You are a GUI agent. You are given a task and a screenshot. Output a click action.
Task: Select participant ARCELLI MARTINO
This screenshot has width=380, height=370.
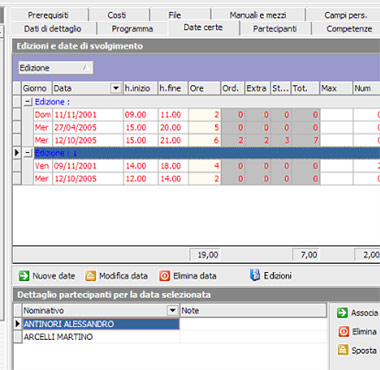pos(101,336)
